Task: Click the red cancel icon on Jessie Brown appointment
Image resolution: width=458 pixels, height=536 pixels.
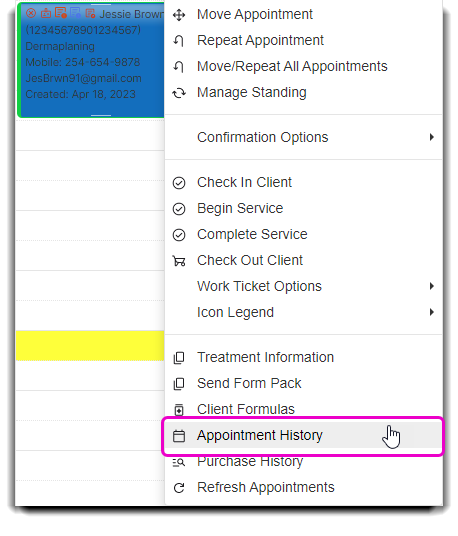Action: [x=31, y=13]
